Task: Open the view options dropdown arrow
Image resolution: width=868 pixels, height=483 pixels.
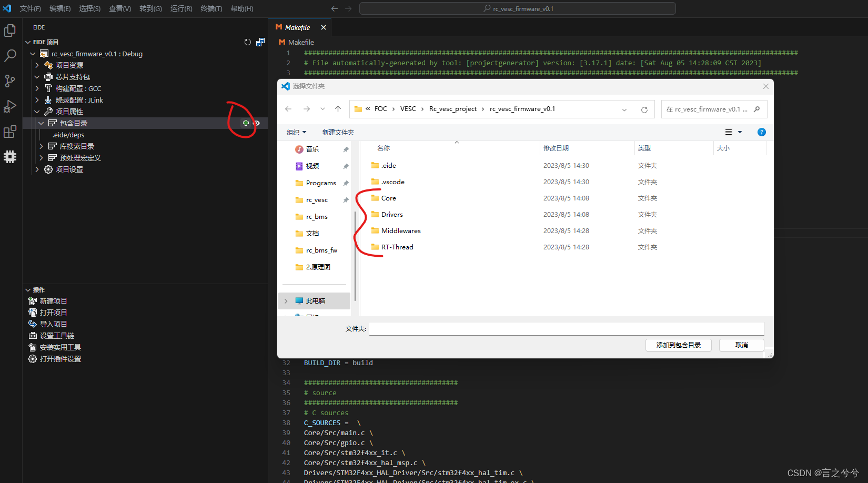Action: click(x=740, y=132)
